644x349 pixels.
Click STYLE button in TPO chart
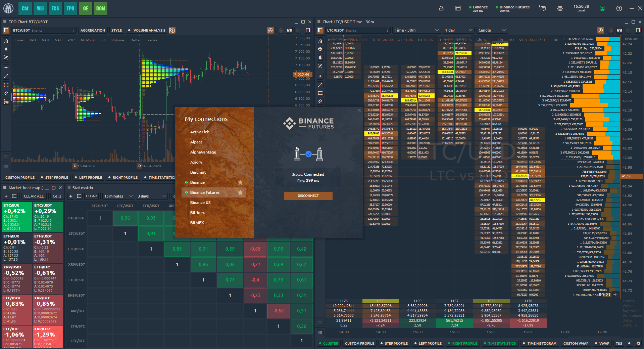(x=116, y=30)
